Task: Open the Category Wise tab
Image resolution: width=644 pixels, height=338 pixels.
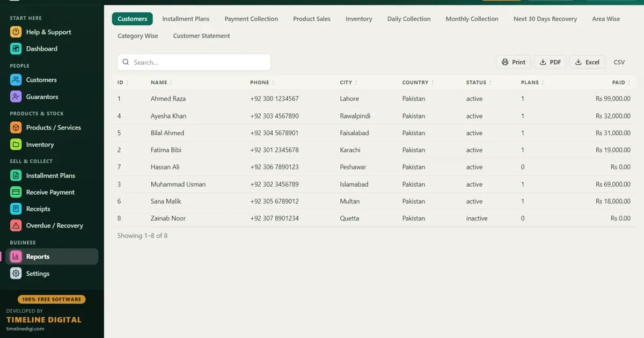Action: [x=138, y=36]
